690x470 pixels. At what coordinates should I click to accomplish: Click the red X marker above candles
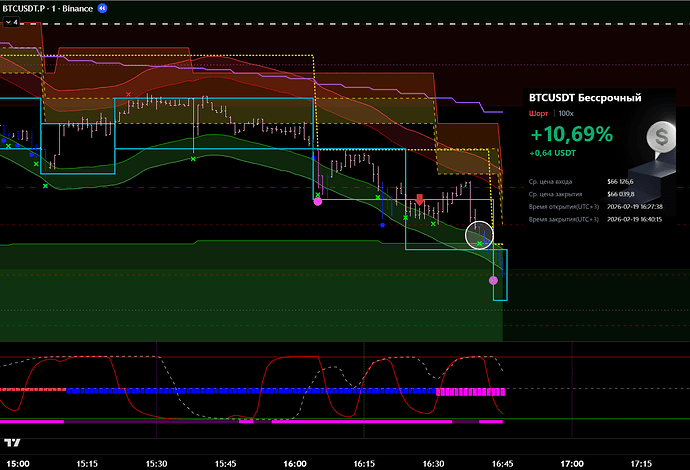(128, 94)
